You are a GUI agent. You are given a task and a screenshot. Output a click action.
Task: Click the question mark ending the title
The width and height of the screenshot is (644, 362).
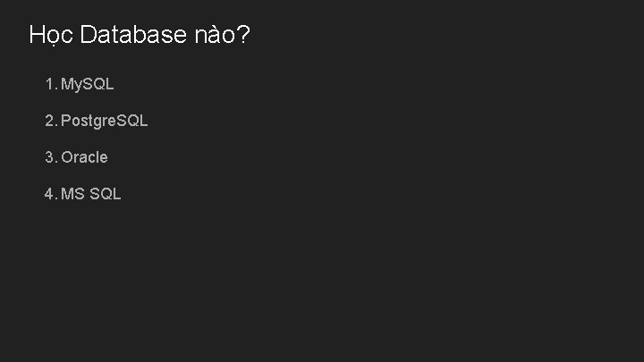(243, 34)
